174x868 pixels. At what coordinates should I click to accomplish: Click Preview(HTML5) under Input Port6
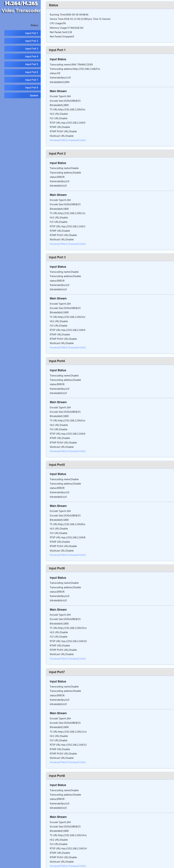pos(59,659)
